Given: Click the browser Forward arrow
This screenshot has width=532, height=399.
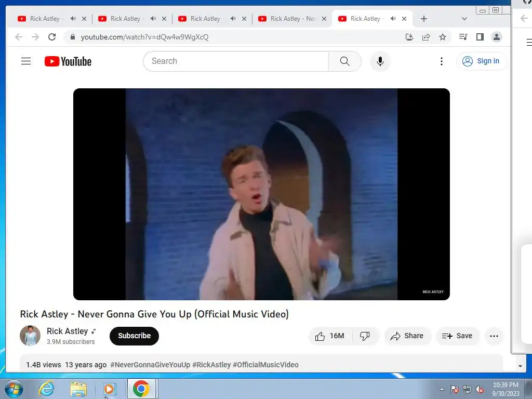Looking at the screenshot, I should point(35,37).
